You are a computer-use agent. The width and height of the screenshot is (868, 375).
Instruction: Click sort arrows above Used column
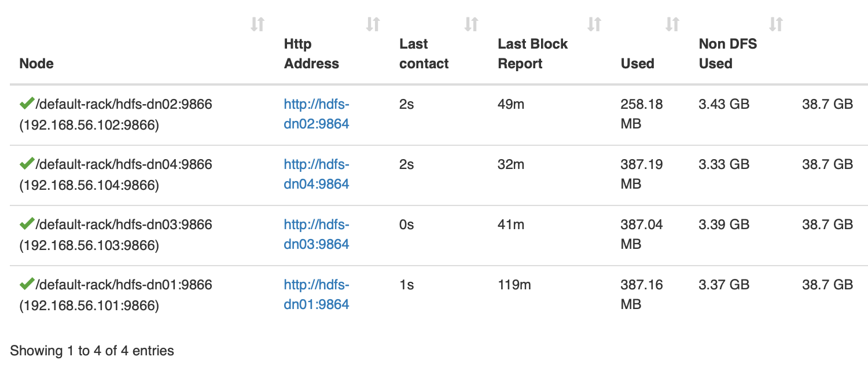tap(672, 24)
